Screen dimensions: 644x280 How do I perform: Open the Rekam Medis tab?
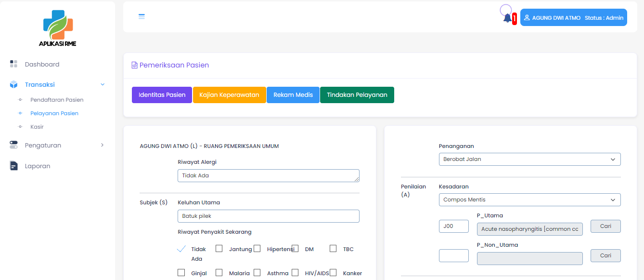tap(293, 95)
